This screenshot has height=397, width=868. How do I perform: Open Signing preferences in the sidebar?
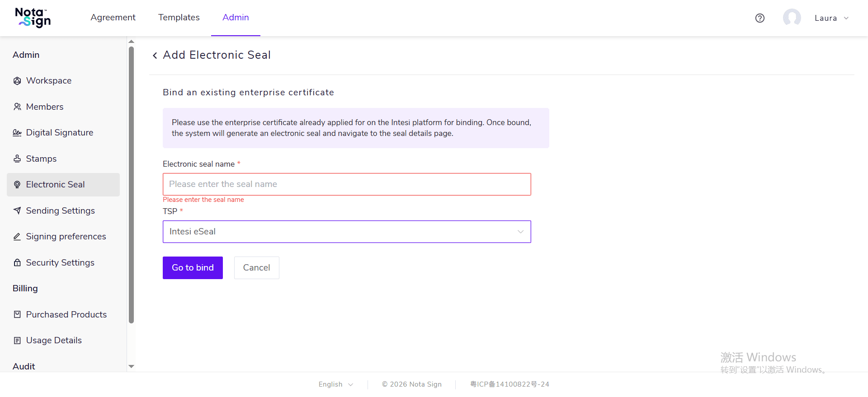(x=63, y=237)
